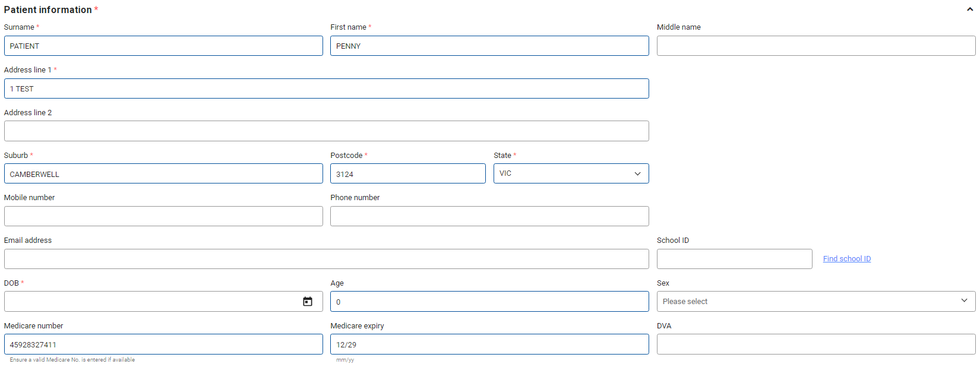This screenshot has width=980, height=367.
Task: Expand the Sex dropdown
Action: 815,301
